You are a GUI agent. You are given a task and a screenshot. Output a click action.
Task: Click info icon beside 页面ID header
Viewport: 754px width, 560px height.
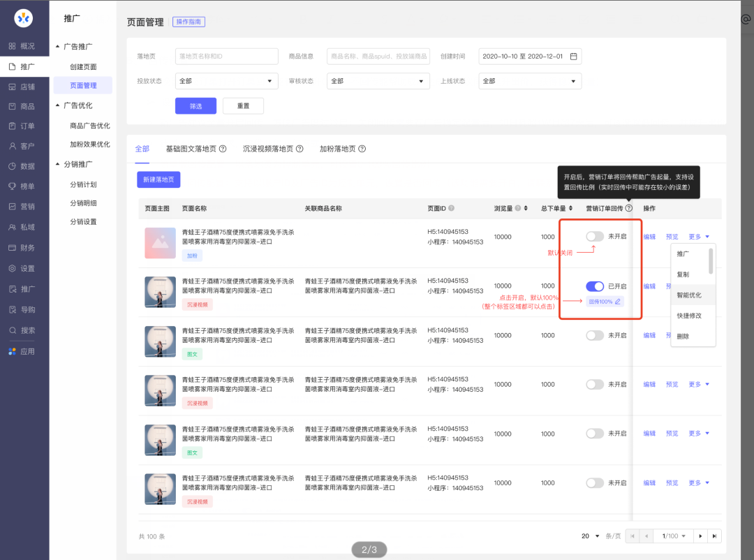pos(451,208)
